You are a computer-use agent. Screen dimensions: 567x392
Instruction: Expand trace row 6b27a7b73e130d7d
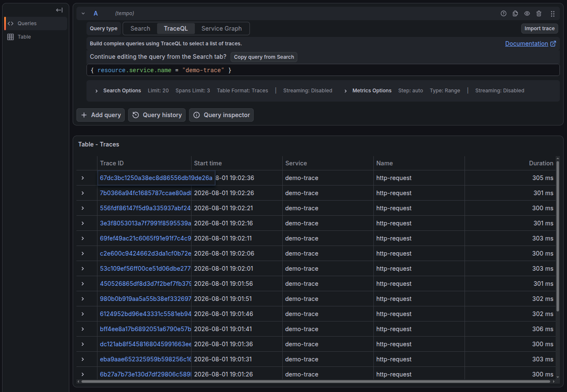[83, 374]
